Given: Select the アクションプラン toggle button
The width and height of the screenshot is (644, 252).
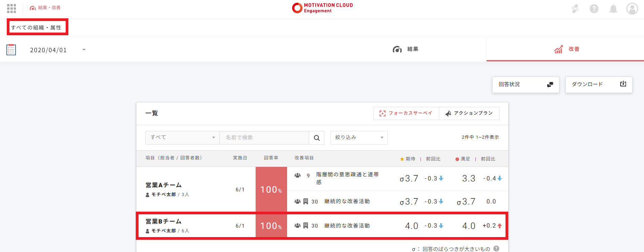Looking at the screenshot, I should [469, 113].
